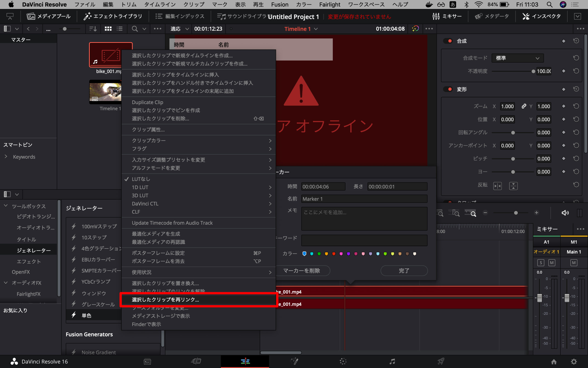Open the Fusion menu in menu bar

tap(280, 4)
